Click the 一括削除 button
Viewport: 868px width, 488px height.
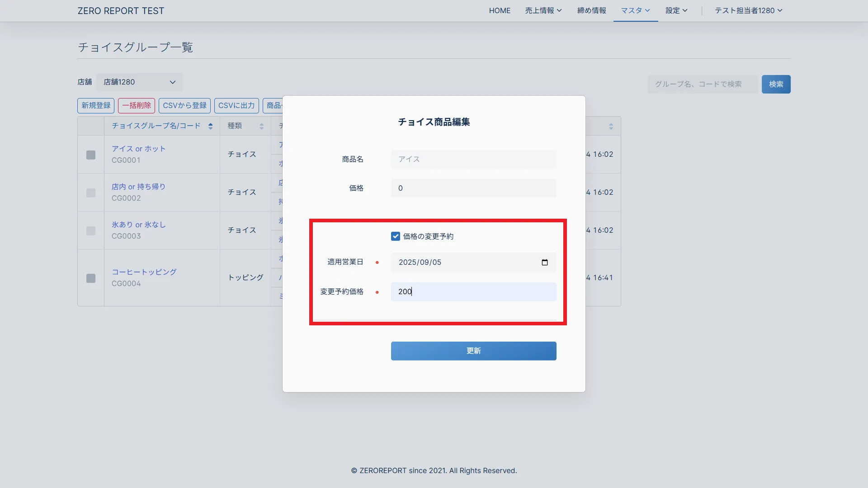coord(137,105)
